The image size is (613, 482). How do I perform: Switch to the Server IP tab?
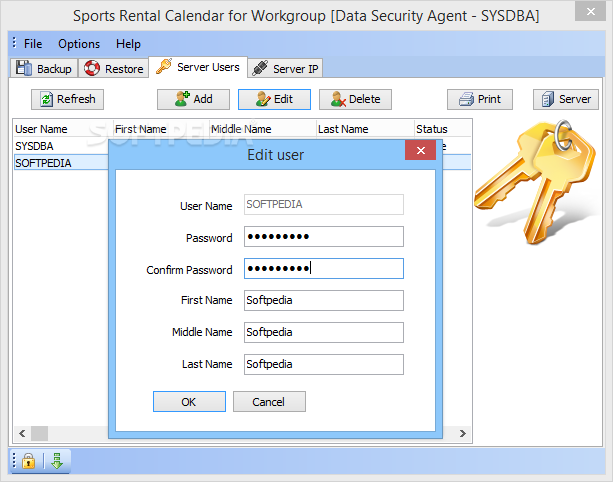pyautogui.click(x=285, y=68)
